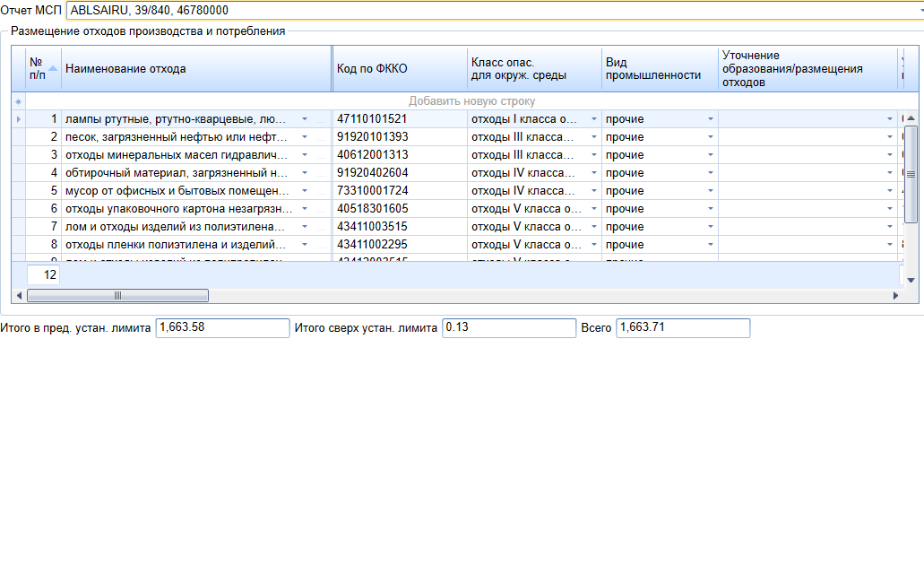
Task: Click the new row asterisk indicator
Action: (x=18, y=101)
